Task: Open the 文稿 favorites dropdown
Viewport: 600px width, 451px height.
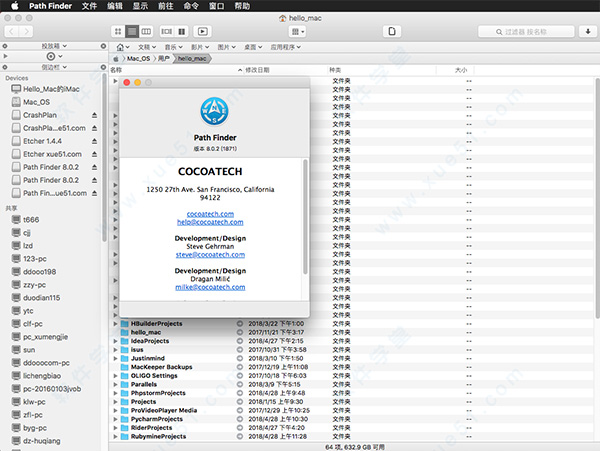Action: (147, 47)
